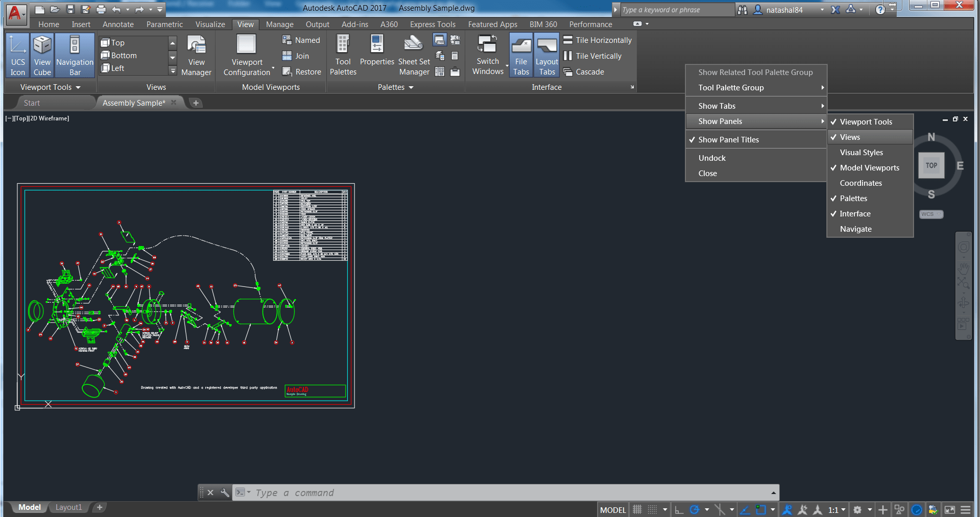Enable the Visual Styles panel
The image size is (980, 517).
(x=870, y=153)
